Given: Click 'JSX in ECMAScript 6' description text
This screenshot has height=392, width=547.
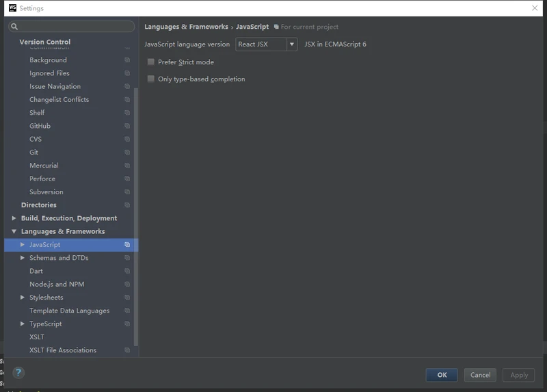Looking at the screenshot, I should (x=335, y=44).
